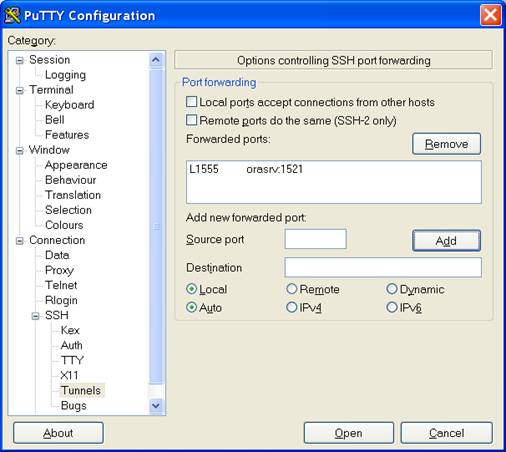This screenshot has height=452, width=506.
Task: Collapse the Window tree node
Action: coord(20,151)
